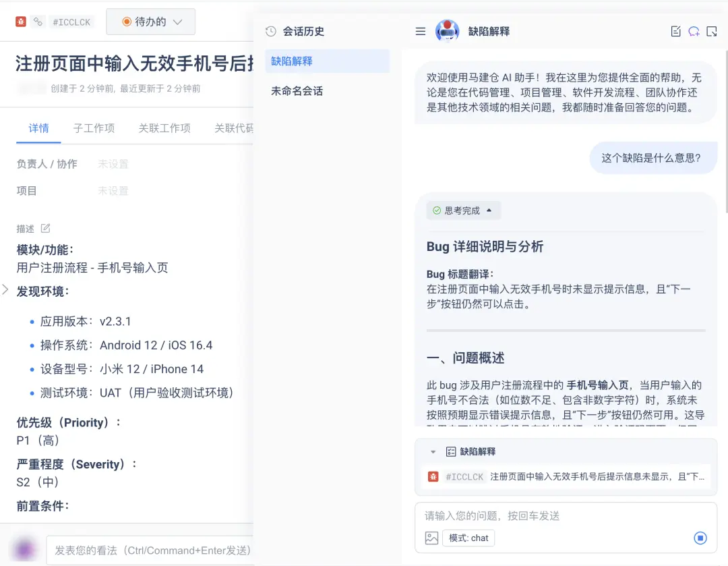Click the S2（中）severity value
The height and width of the screenshot is (566, 728).
[38, 482]
